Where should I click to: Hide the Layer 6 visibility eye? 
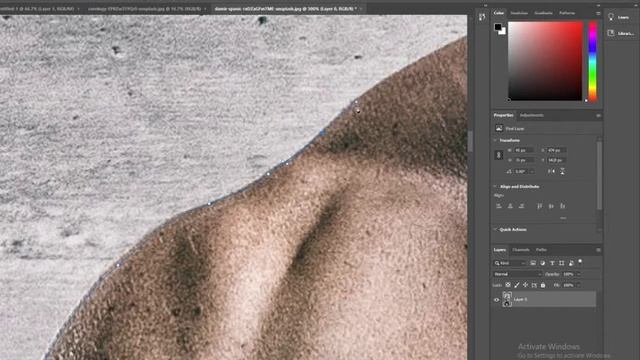click(496, 300)
